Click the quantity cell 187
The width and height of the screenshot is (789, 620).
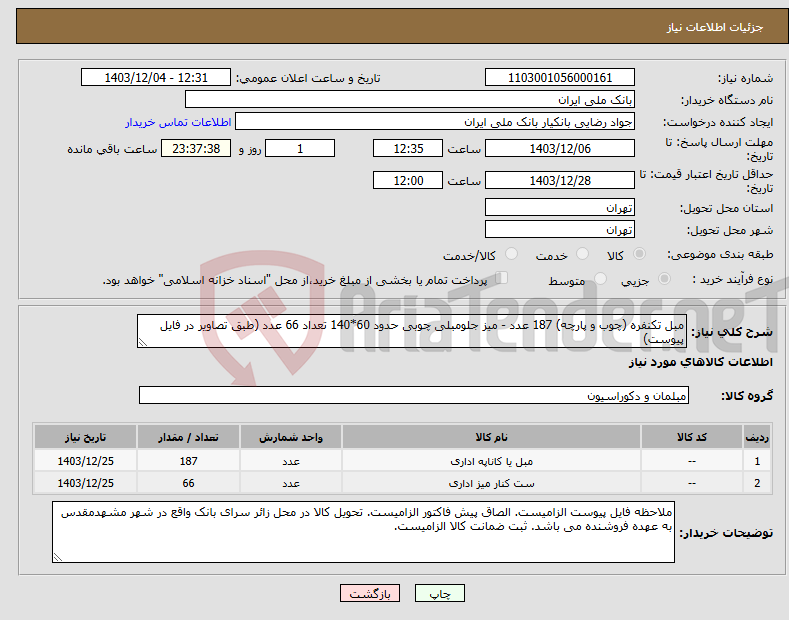(x=188, y=460)
